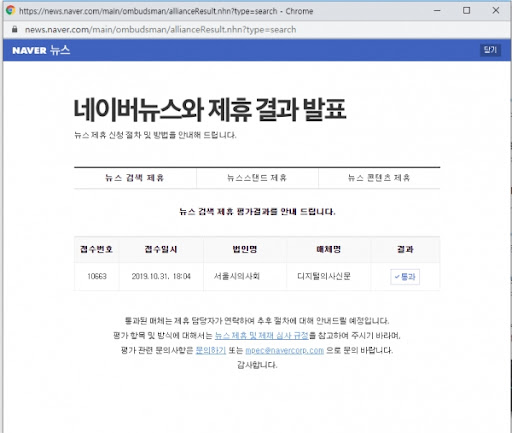Click the 매체명 column header
The width and height of the screenshot is (512, 433).
(x=329, y=249)
